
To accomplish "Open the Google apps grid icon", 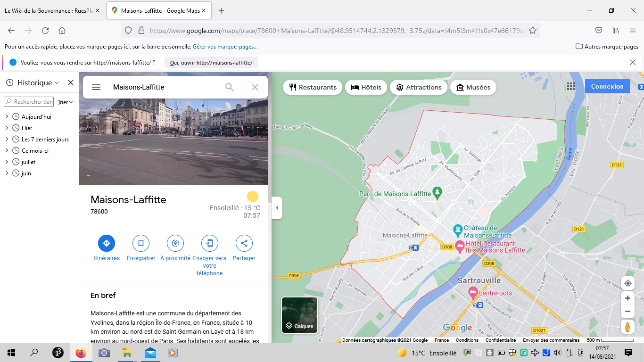I will pos(571,86).
